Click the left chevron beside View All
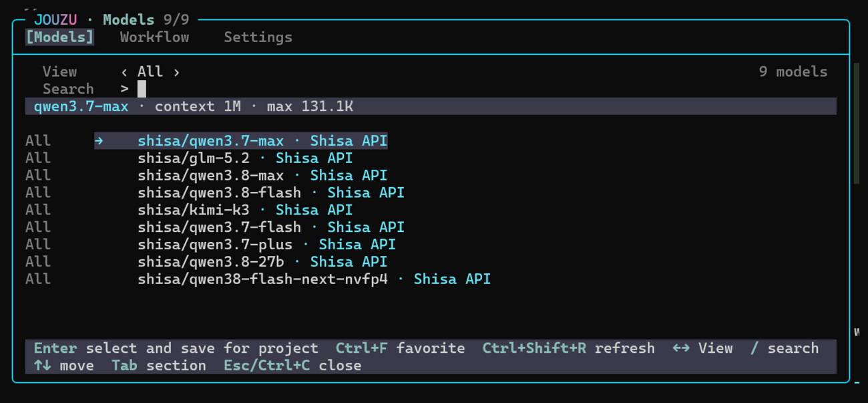 click(x=124, y=72)
